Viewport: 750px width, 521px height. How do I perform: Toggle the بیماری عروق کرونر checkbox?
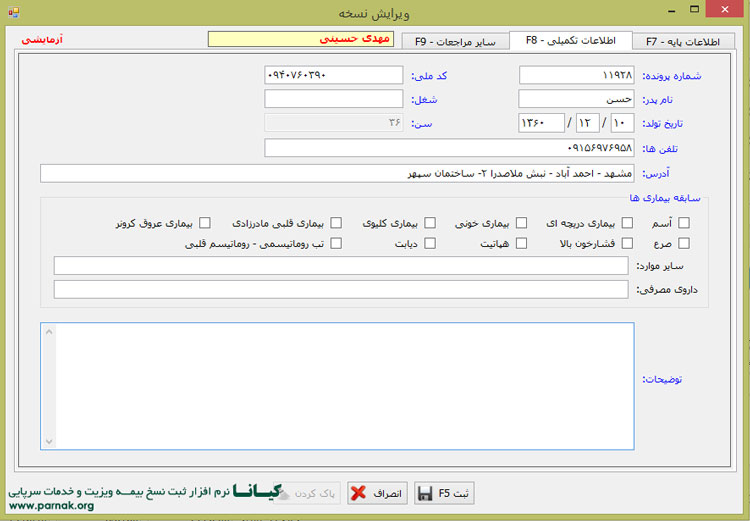point(205,223)
